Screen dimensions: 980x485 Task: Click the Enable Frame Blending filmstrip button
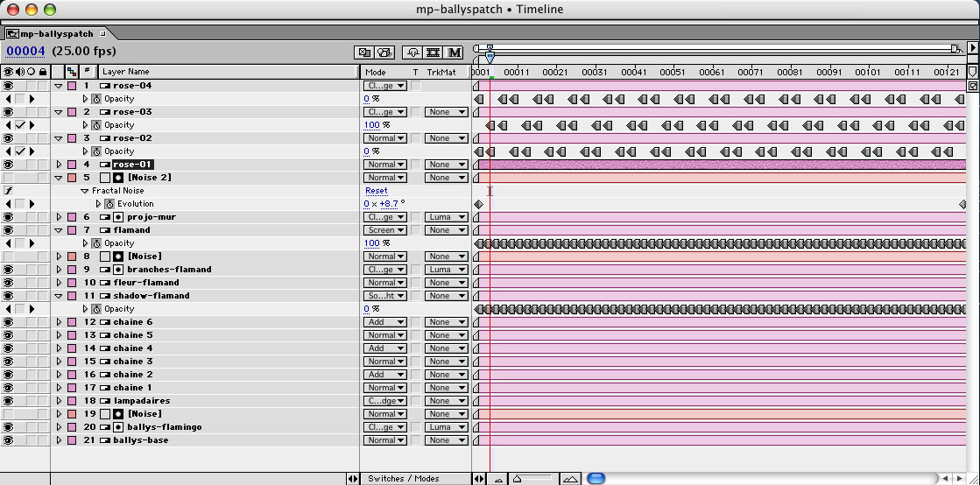click(x=433, y=53)
